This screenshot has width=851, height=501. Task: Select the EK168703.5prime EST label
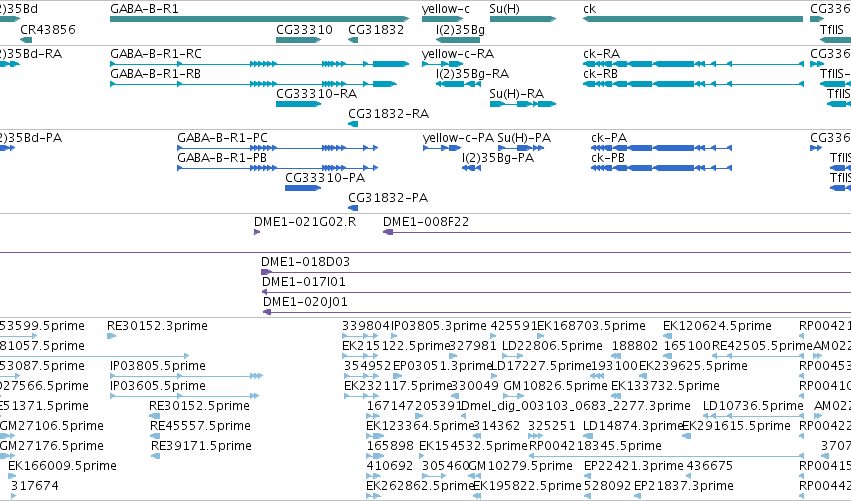tap(591, 326)
